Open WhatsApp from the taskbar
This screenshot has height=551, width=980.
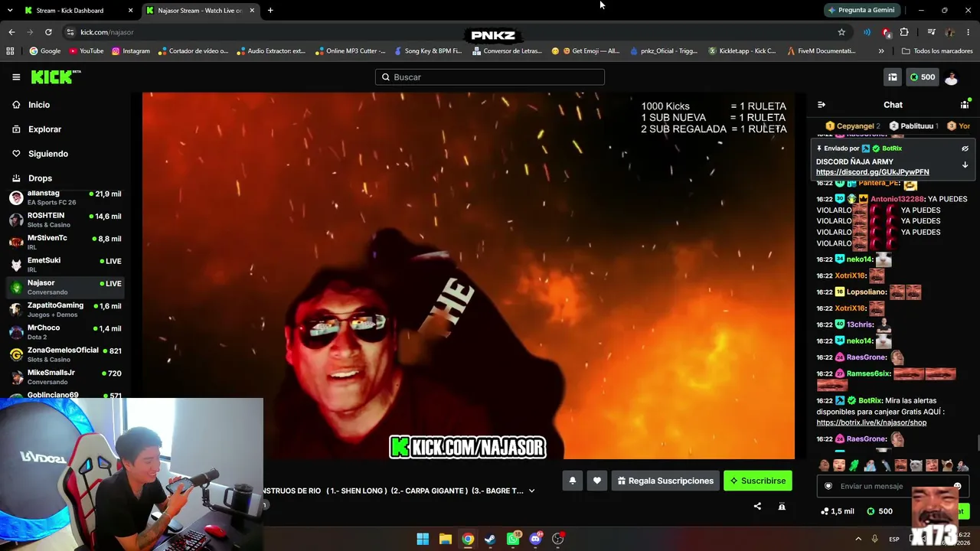pyautogui.click(x=513, y=539)
